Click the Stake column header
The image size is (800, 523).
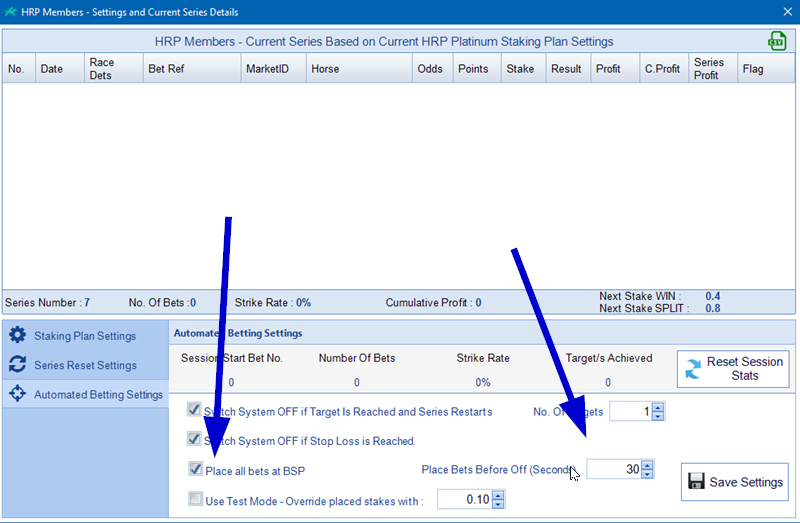pyautogui.click(x=523, y=68)
